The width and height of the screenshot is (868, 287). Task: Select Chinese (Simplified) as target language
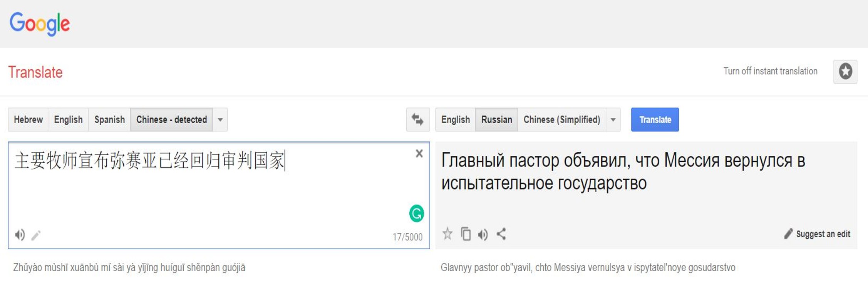[562, 119]
